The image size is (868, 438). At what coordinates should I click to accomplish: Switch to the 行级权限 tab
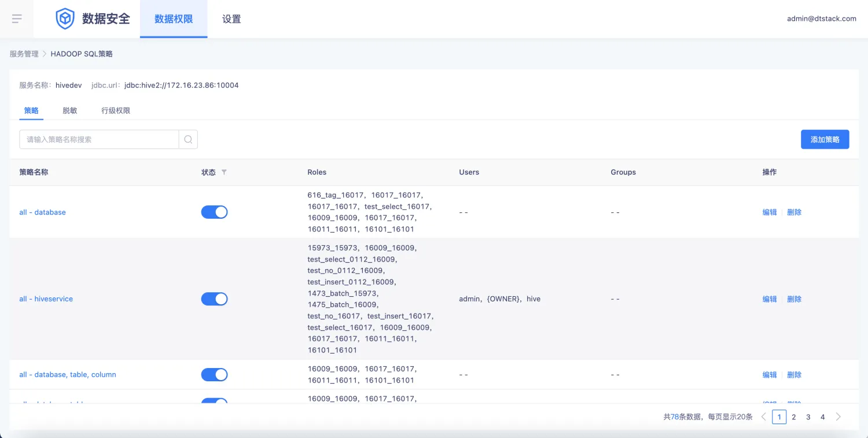tap(116, 111)
